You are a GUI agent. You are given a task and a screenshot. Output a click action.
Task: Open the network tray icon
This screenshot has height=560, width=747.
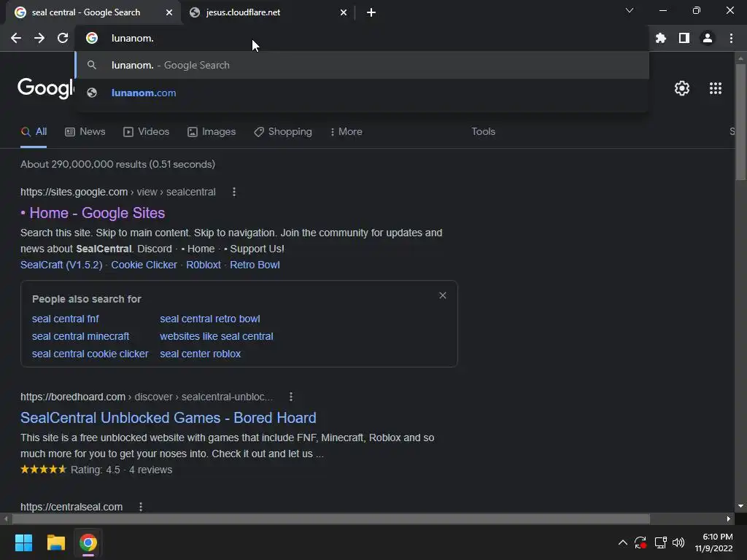click(x=660, y=542)
